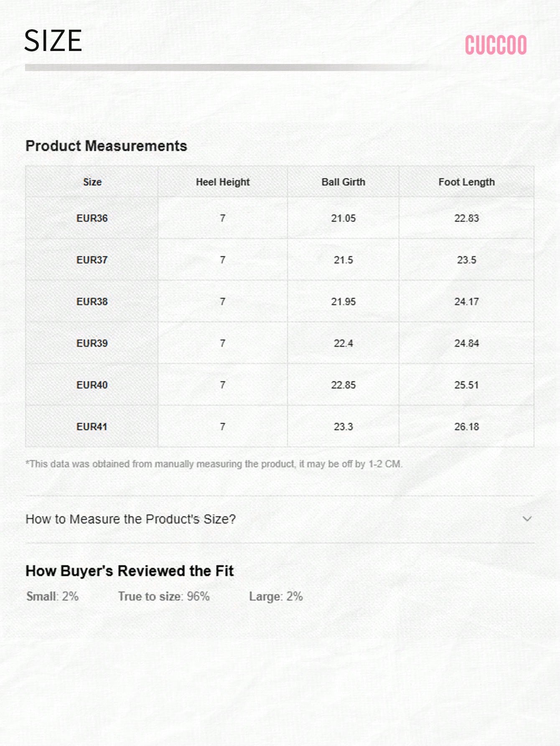Image resolution: width=560 pixels, height=746 pixels.
Task: Click the Foot Length column header
Action: coord(466,182)
